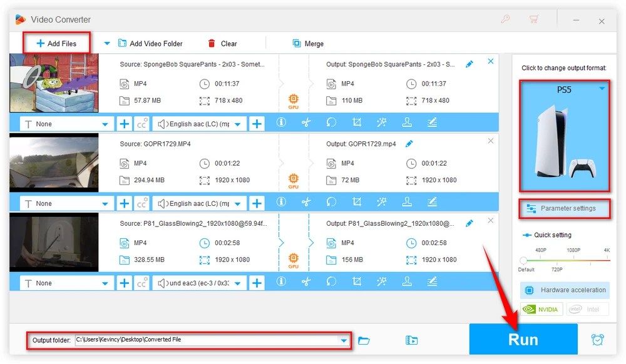Add an audio track to the SpongeBob video
Viewport: 626px width, 364px height.
257,124
